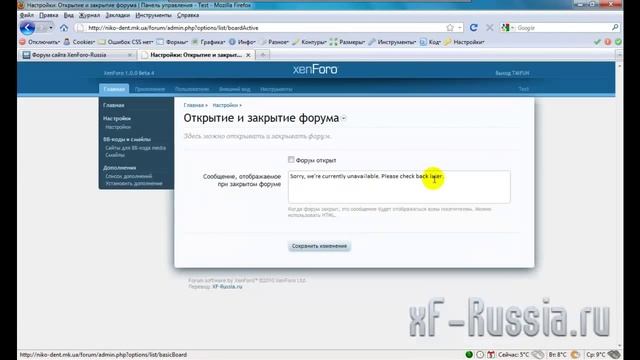Open Список дополнений in the left sidebar
Image resolution: width=640 pixels, height=360 pixels.
(129, 176)
